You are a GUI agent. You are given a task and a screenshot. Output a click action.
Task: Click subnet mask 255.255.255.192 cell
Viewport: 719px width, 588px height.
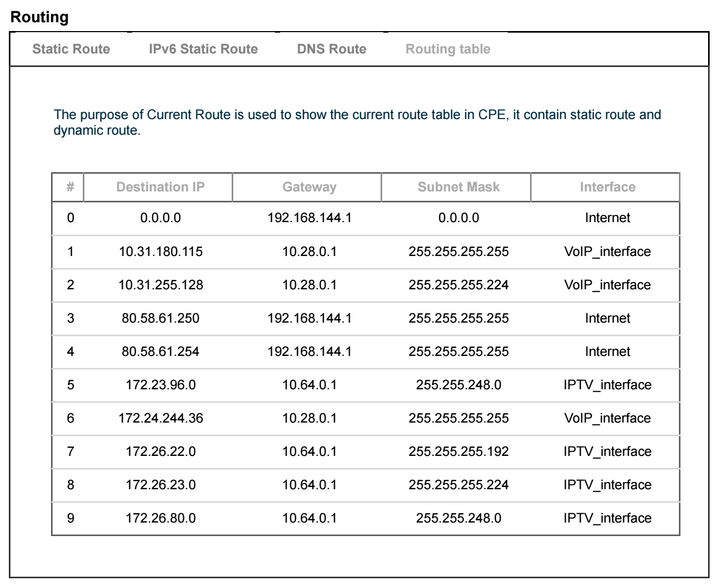(458, 452)
